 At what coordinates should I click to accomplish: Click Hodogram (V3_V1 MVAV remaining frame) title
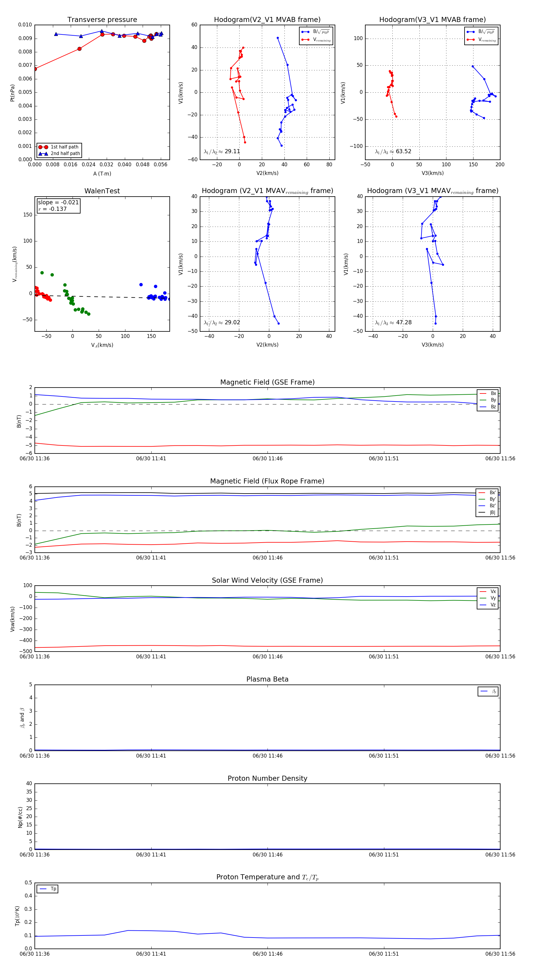coord(432,191)
